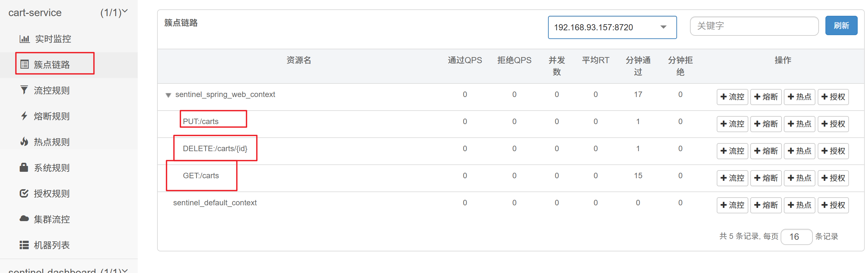
Task: Click the 平均RT column header
Action: 595,60
